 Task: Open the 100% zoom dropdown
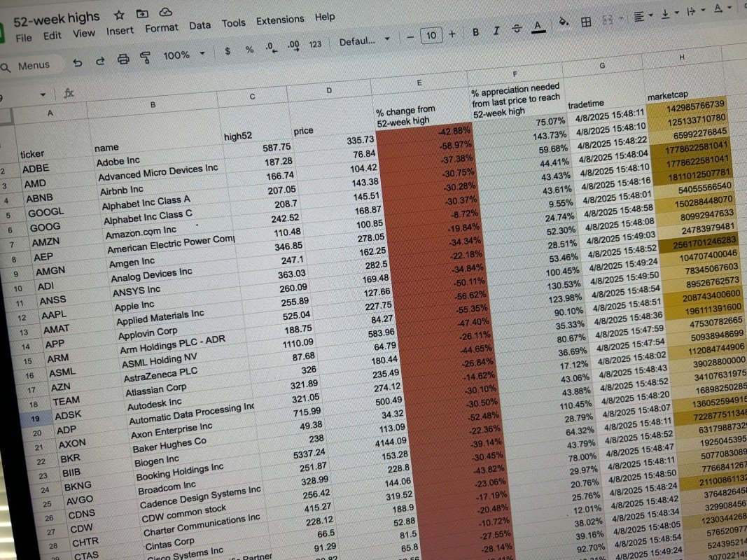(184, 54)
